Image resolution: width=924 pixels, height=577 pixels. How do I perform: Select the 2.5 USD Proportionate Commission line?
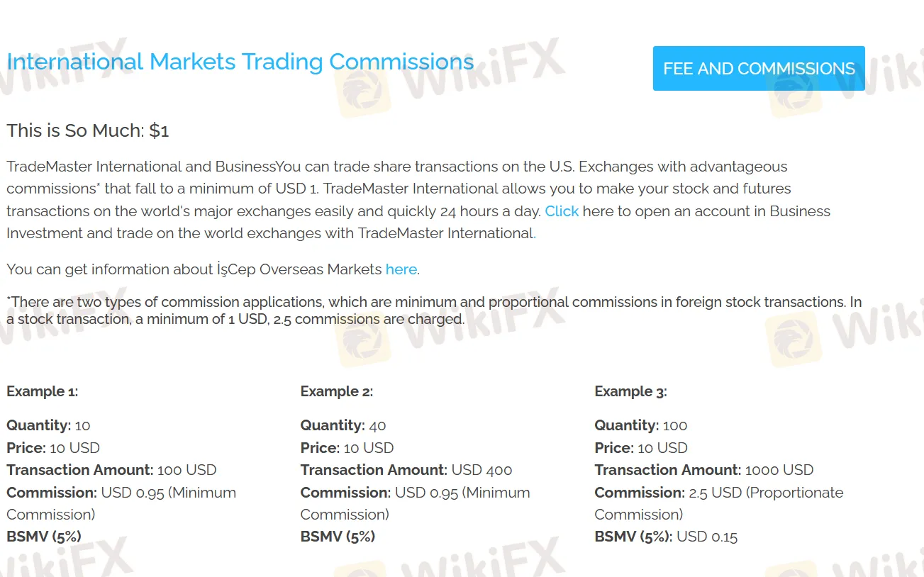point(719,503)
